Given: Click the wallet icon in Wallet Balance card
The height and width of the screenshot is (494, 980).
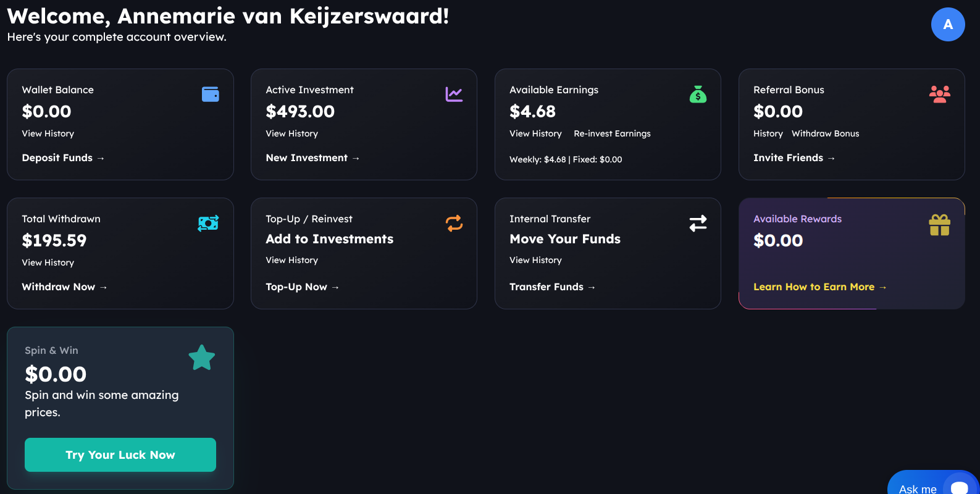Looking at the screenshot, I should pos(211,94).
